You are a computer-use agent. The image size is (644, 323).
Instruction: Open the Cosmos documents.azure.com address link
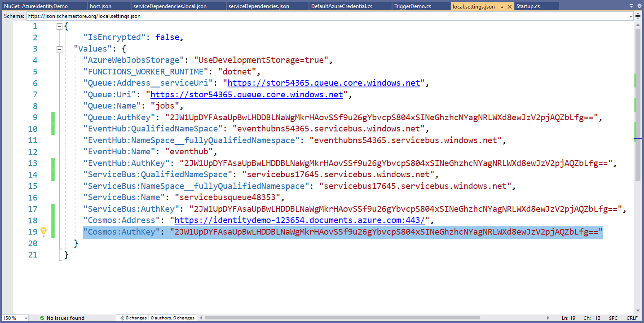click(x=300, y=220)
